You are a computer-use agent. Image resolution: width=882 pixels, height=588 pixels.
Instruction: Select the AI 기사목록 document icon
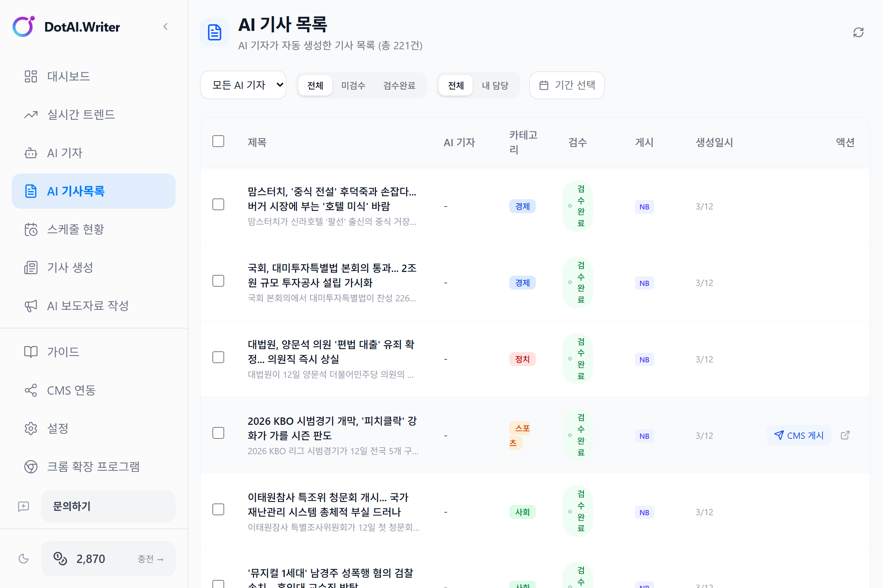[x=31, y=191]
